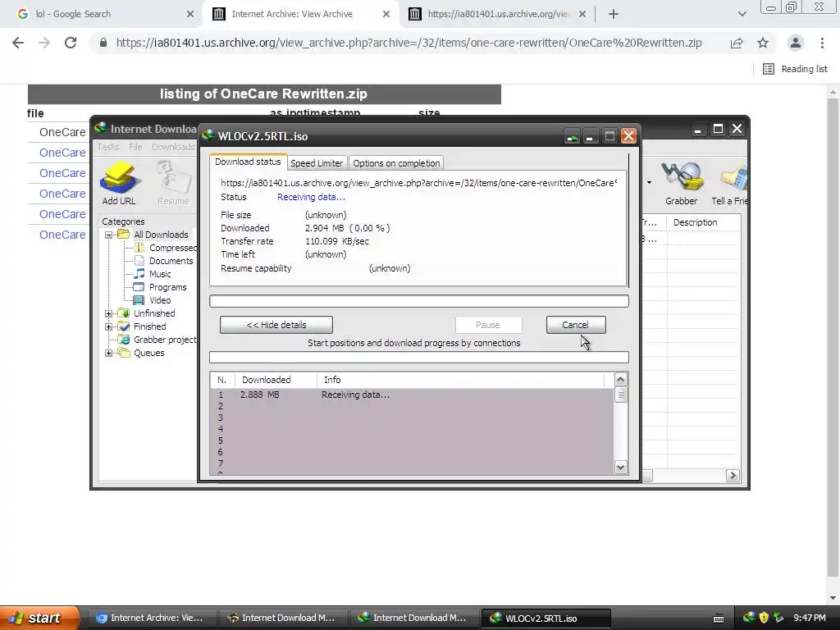Click the connections progress bar
The image size is (840, 630).
(x=419, y=358)
